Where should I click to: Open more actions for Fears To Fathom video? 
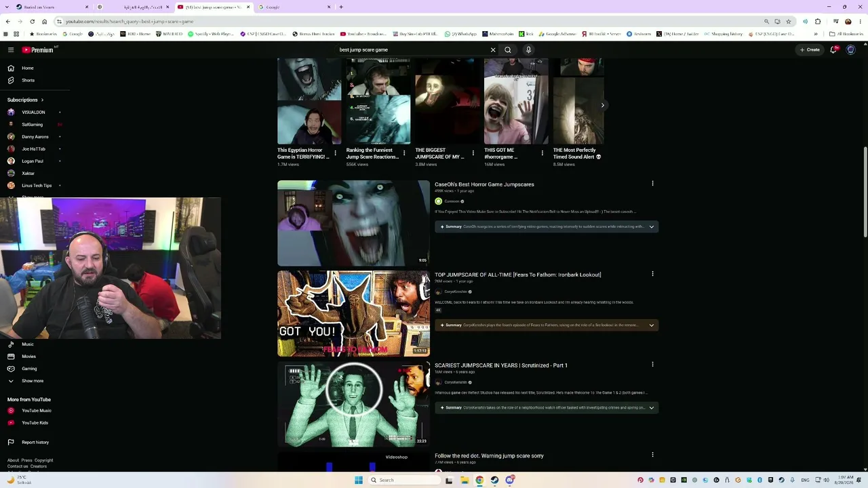(652, 274)
